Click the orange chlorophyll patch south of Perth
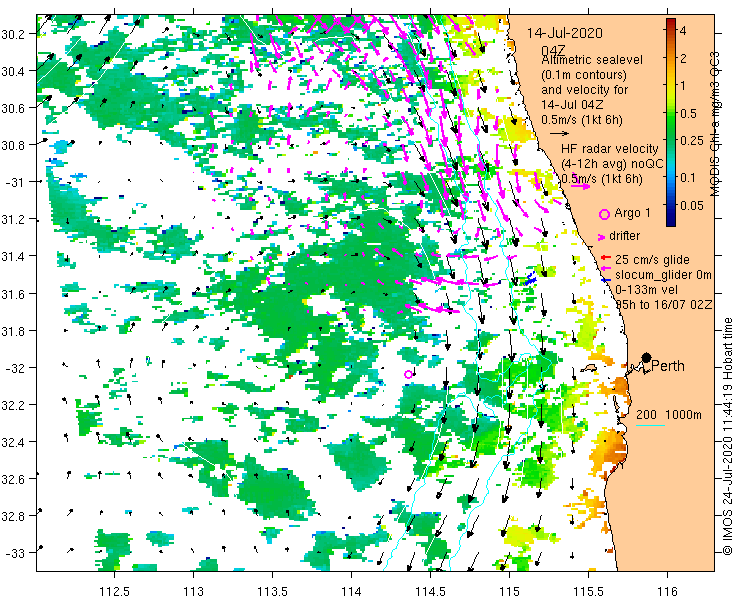Viewport: 740px width, 600px height. point(609,449)
